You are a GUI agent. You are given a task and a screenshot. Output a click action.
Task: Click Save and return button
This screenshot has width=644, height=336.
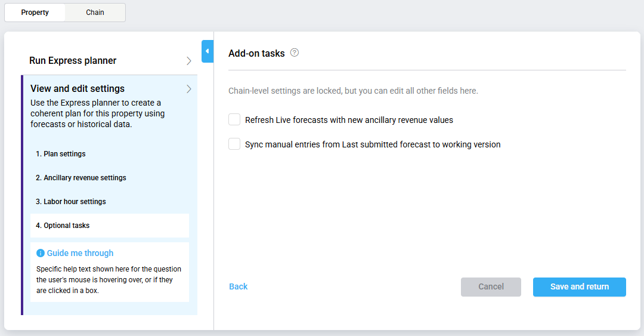(579, 287)
